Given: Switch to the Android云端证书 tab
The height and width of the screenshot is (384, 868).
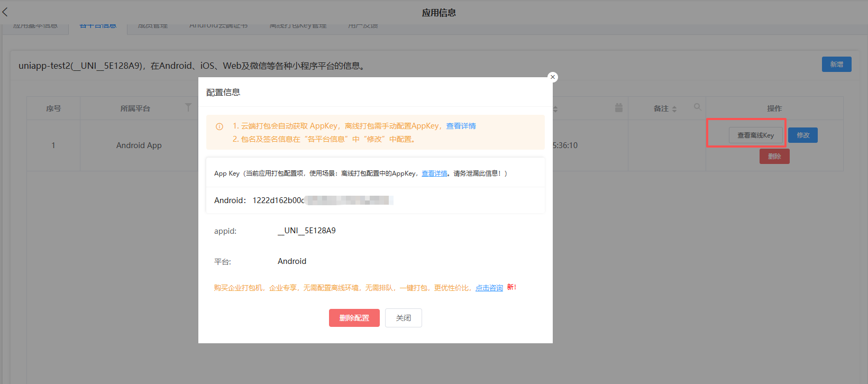Looking at the screenshot, I should [218, 25].
